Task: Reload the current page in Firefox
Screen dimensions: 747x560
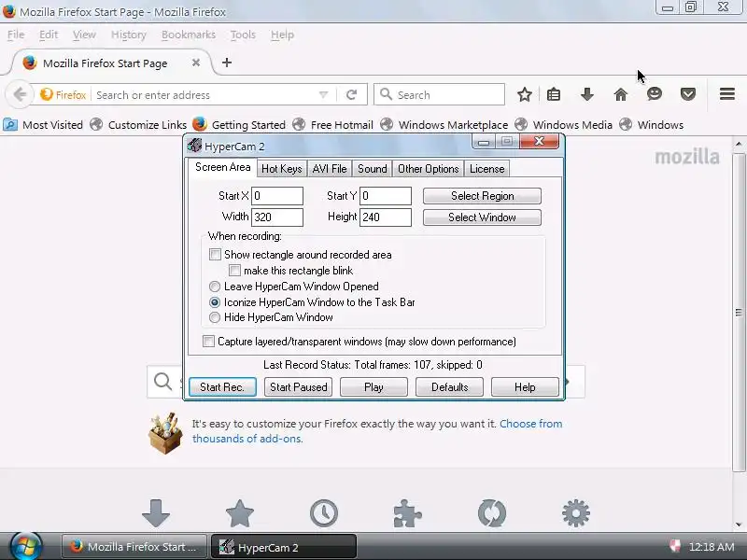Action: (352, 95)
